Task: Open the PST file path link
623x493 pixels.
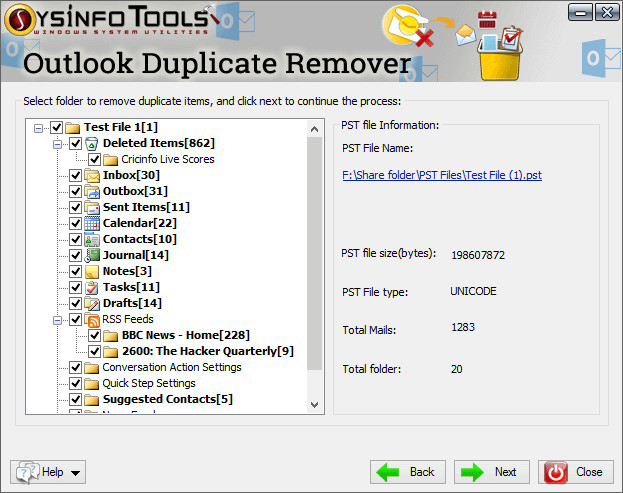Action: pyautogui.click(x=442, y=175)
